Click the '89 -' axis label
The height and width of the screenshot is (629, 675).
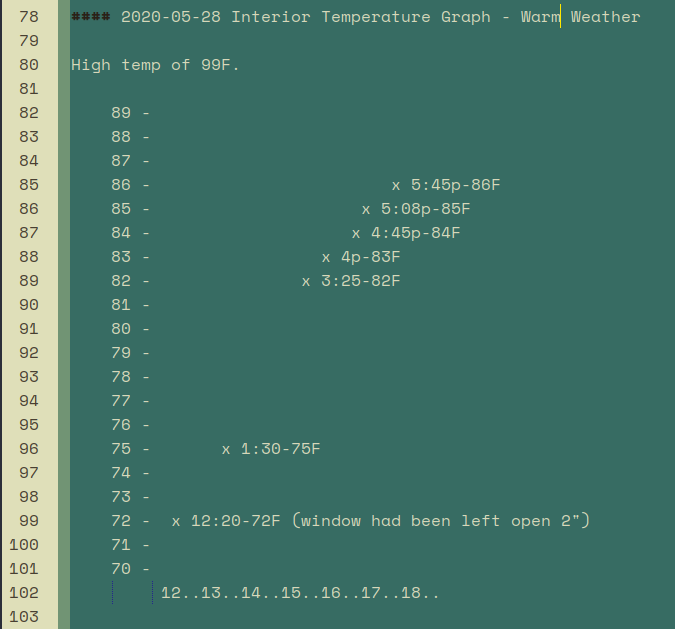point(130,113)
